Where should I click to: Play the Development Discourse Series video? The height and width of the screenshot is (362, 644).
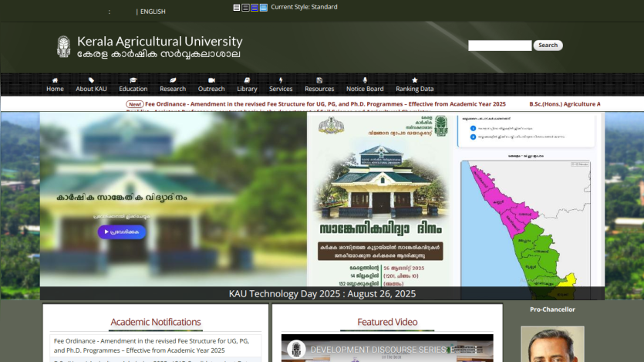[x=387, y=348]
